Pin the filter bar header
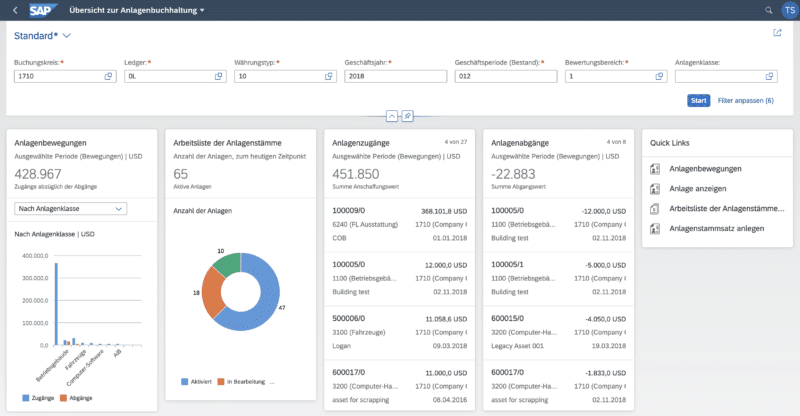Screen dimensions: 800x416 coord(407,116)
